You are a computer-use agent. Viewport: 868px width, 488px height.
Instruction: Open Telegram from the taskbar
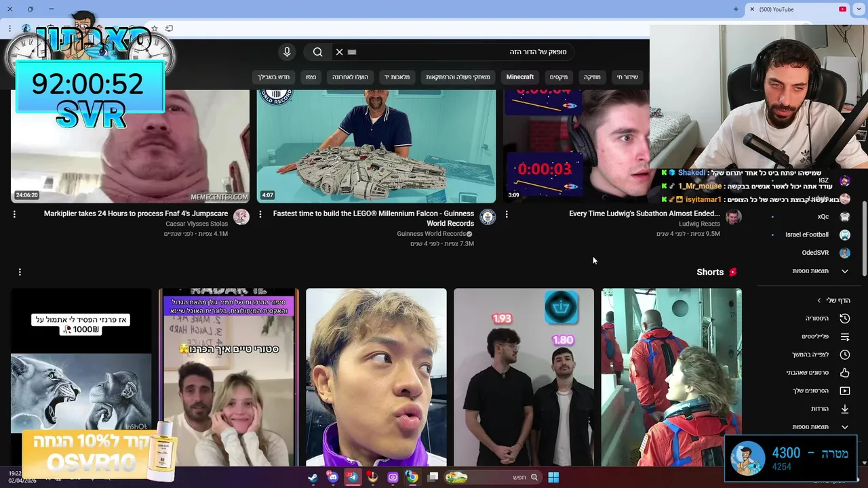coord(353,477)
